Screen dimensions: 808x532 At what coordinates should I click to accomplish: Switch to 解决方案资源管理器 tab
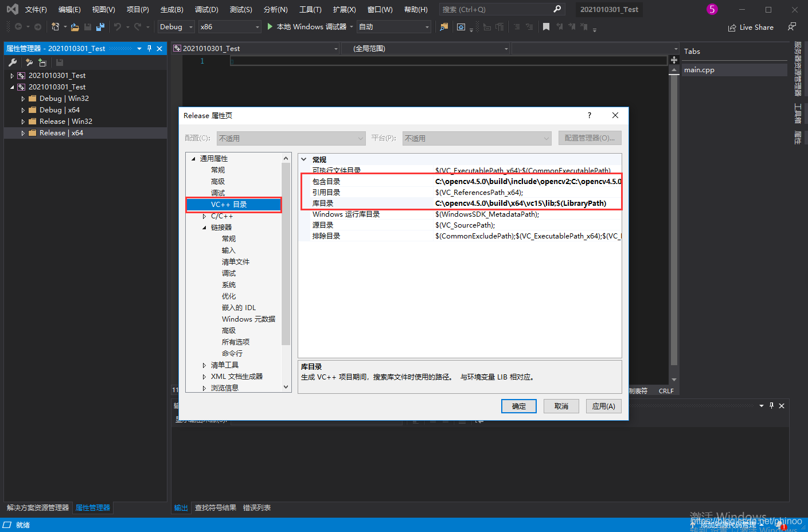point(38,508)
